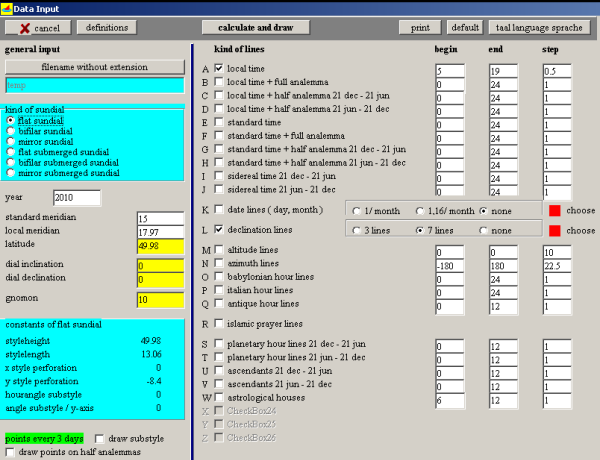Click filename without extension button
The height and width of the screenshot is (460, 600).
95,67
